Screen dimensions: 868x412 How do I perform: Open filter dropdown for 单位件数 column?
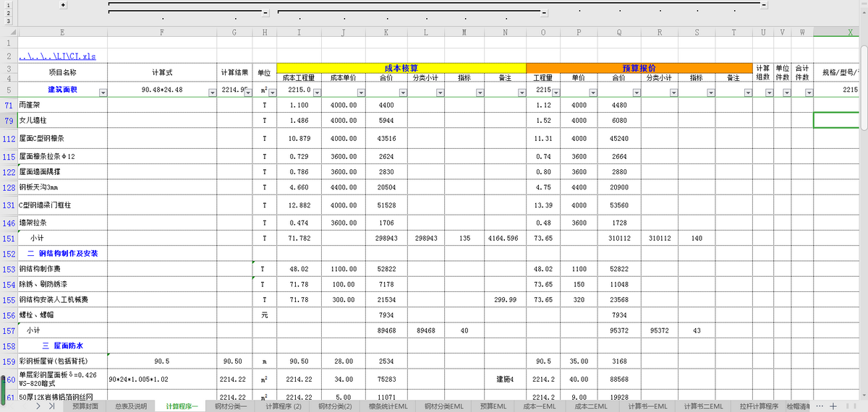pos(787,92)
